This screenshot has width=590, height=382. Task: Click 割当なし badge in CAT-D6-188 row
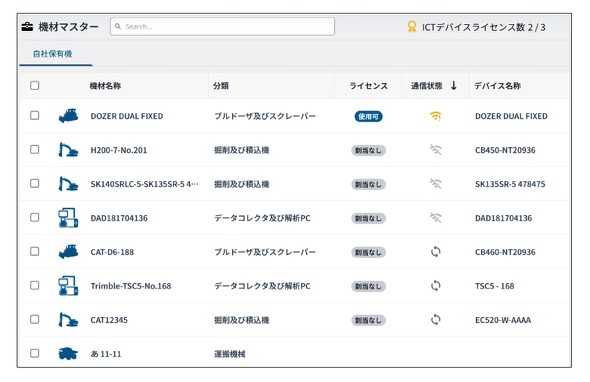tap(368, 252)
